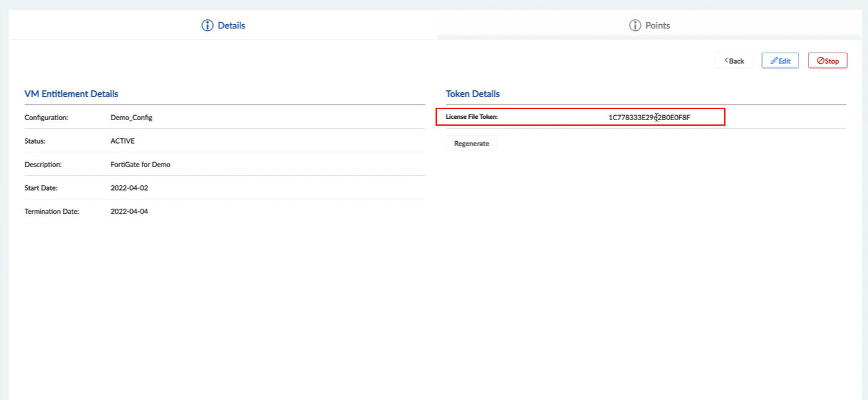Click the pencil icon in Edit button
Viewport: 868px width, 400px height.
pyautogui.click(x=774, y=61)
